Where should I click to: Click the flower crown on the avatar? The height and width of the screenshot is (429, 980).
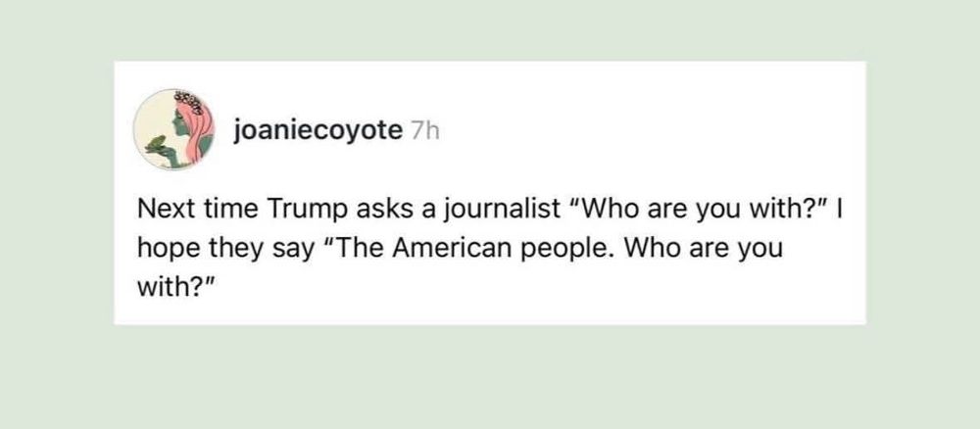[x=192, y=99]
